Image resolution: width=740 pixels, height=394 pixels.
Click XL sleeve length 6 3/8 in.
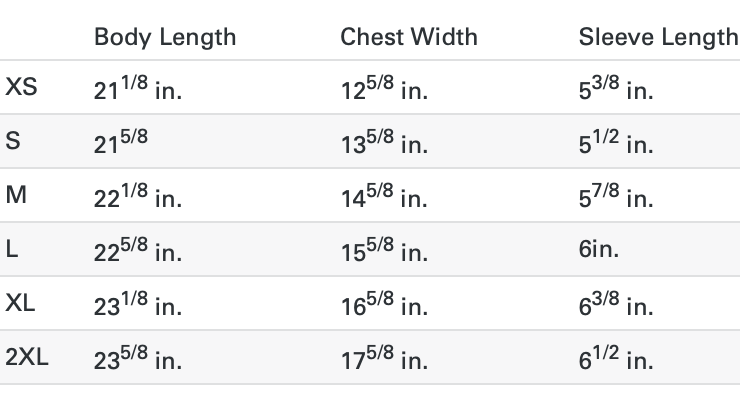(616, 303)
